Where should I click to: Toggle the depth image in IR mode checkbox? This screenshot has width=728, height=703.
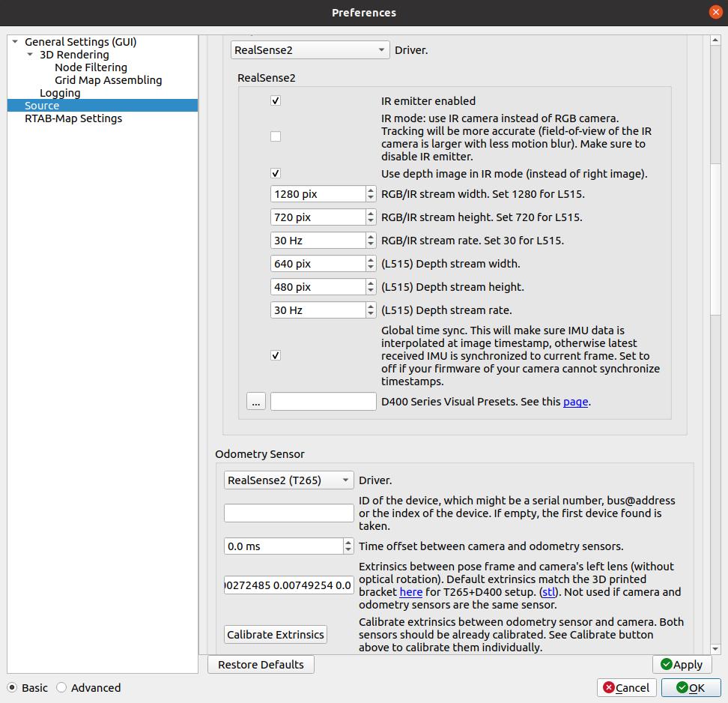pos(276,173)
